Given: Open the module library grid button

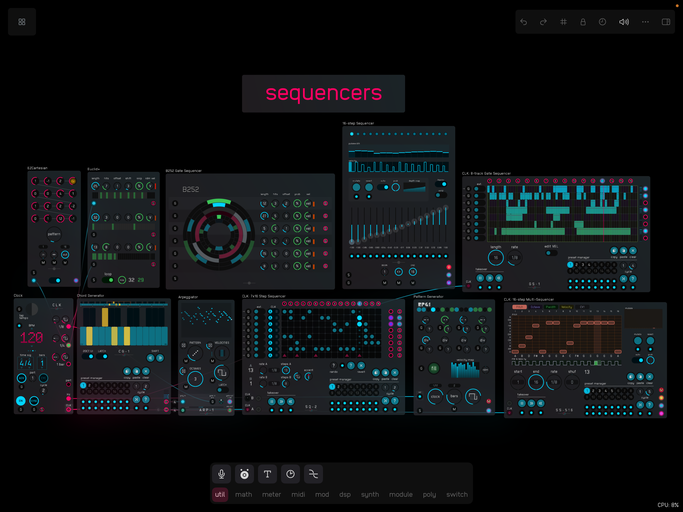Looking at the screenshot, I should point(22,22).
